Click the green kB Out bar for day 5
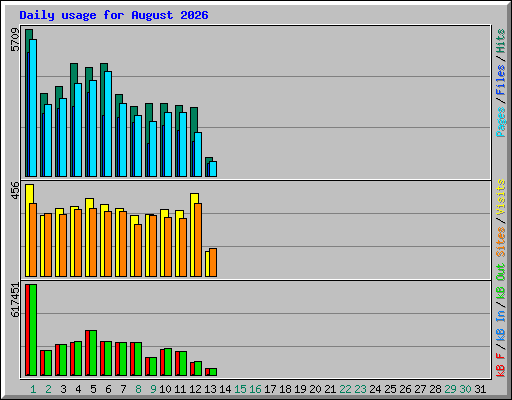The width and height of the screenshot is (512, 400). [x=93, y=353]
